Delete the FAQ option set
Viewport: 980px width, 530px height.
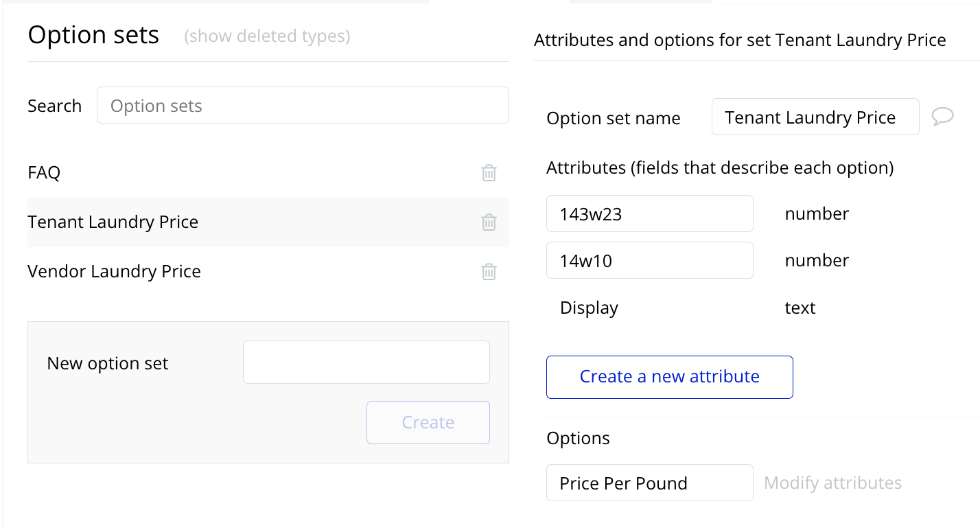(x=489, y=173)
